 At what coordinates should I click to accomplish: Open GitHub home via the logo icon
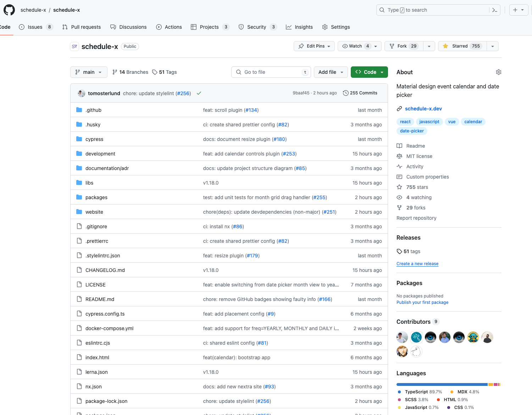9,10
